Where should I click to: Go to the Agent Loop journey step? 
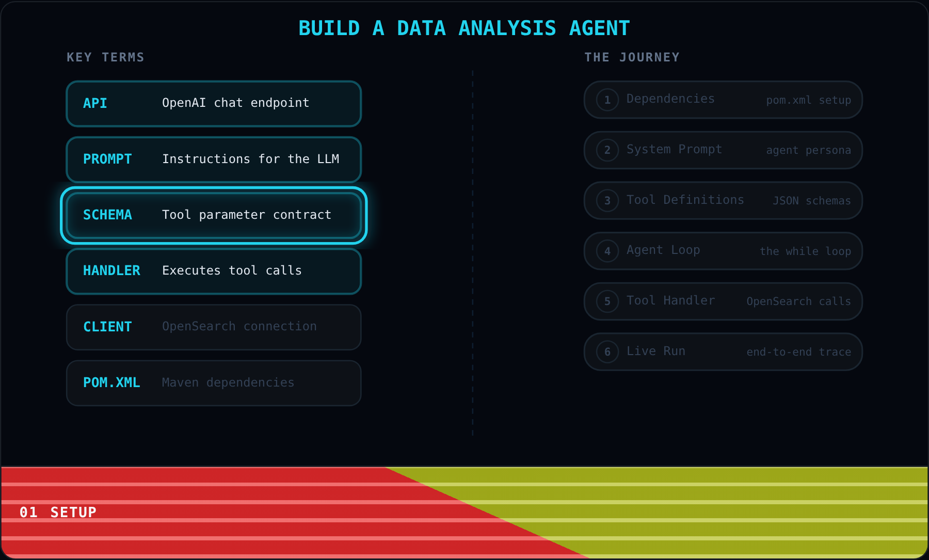pyautogui.click(x=723, y=251)
